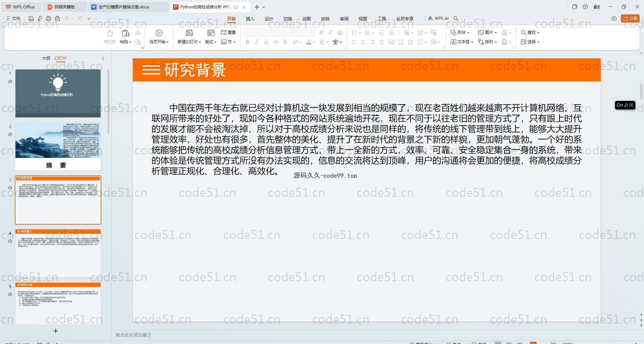
Task: Click the WPS AI button
Action: pos(438,18)
